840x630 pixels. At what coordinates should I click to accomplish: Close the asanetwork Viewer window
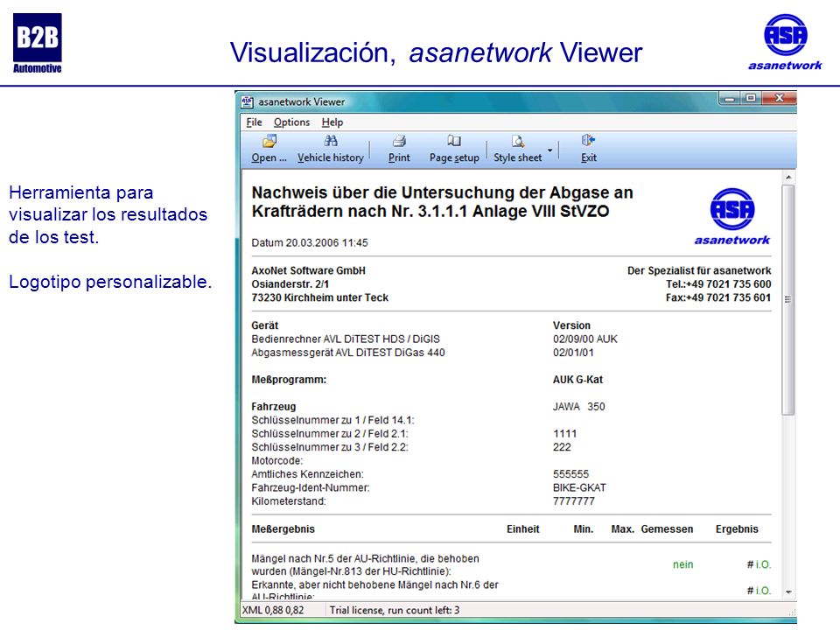click(x=779, y=99)
